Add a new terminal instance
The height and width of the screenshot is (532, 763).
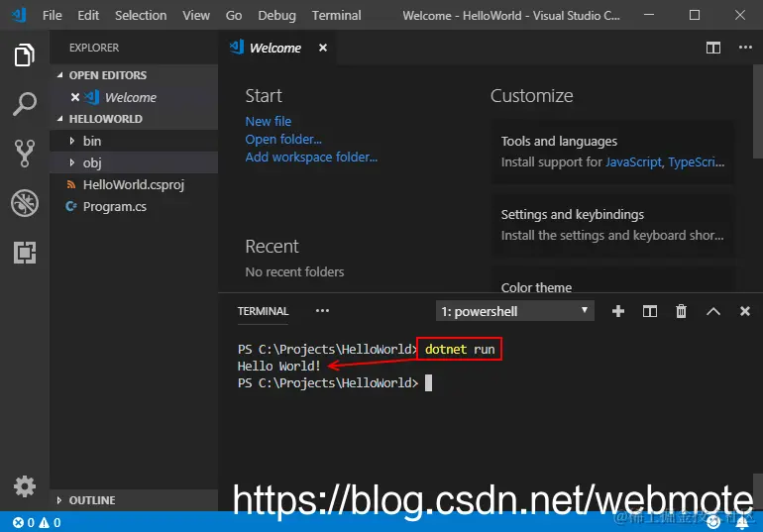point(618,311)
